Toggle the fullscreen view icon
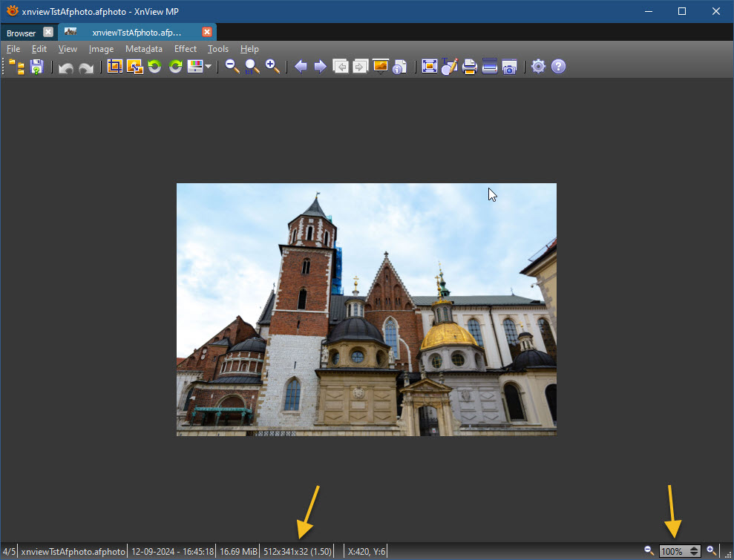Screen dimensions: 734x560 click(x=429, y=67)
